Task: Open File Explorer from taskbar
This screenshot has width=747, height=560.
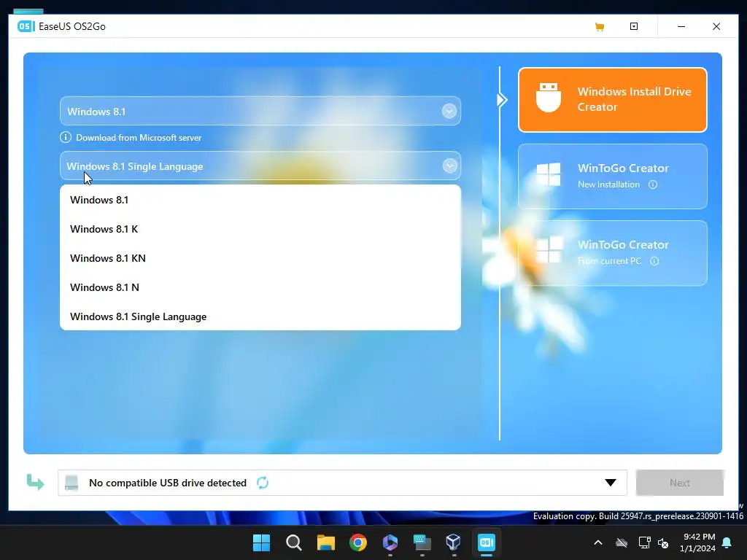Action: 326,542
